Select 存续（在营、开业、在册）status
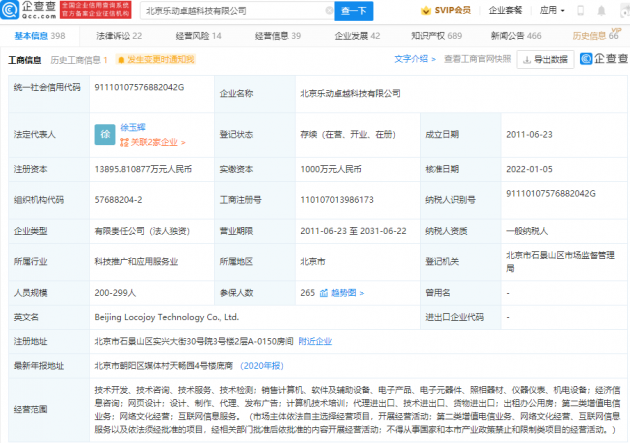630x443 pixels. coord(348,135)
